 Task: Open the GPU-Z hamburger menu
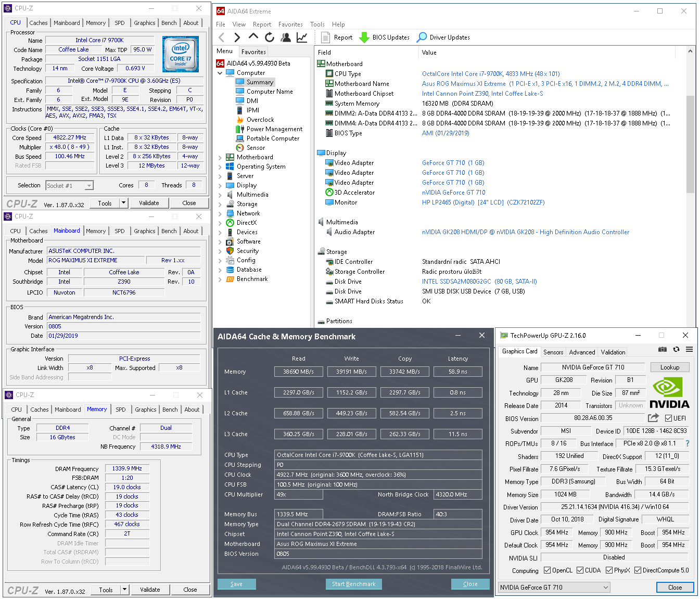coord(689,349)
